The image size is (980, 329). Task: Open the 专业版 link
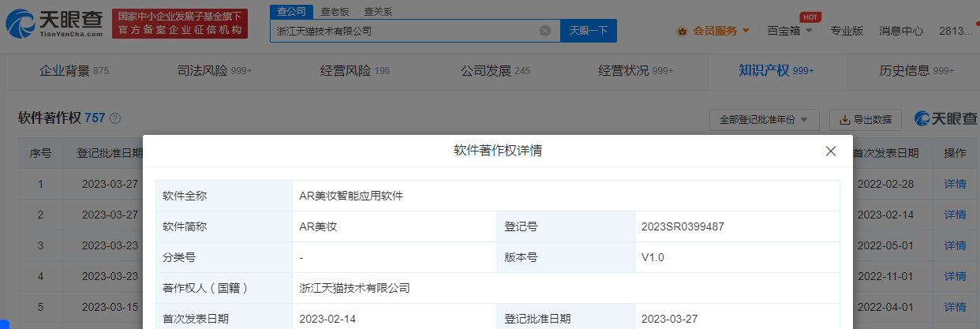847,31
